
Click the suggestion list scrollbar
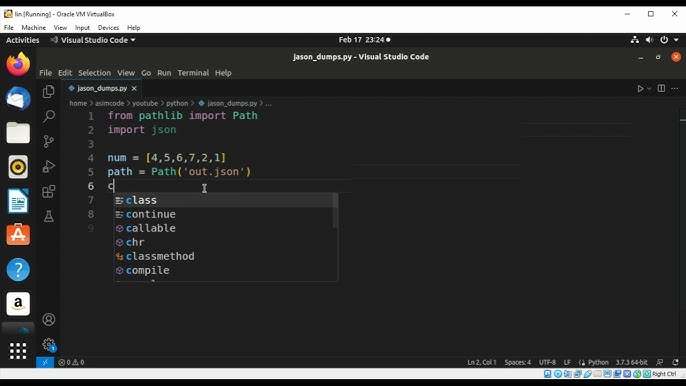pyautogui.click(x=335, y=211)
